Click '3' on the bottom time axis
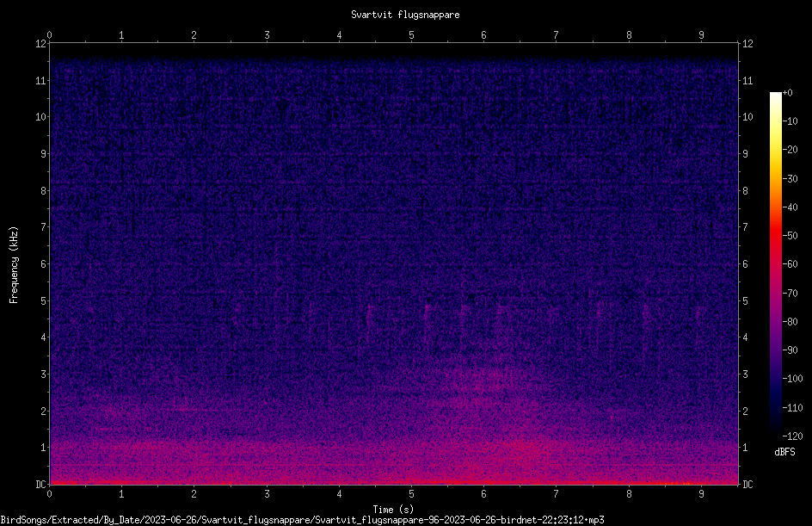The height and width of the screenshot is (526, 812). tap(267, 494)
